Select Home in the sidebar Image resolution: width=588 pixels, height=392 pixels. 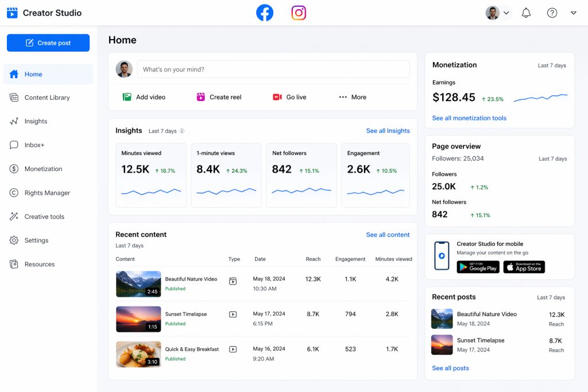coord(48,74)
